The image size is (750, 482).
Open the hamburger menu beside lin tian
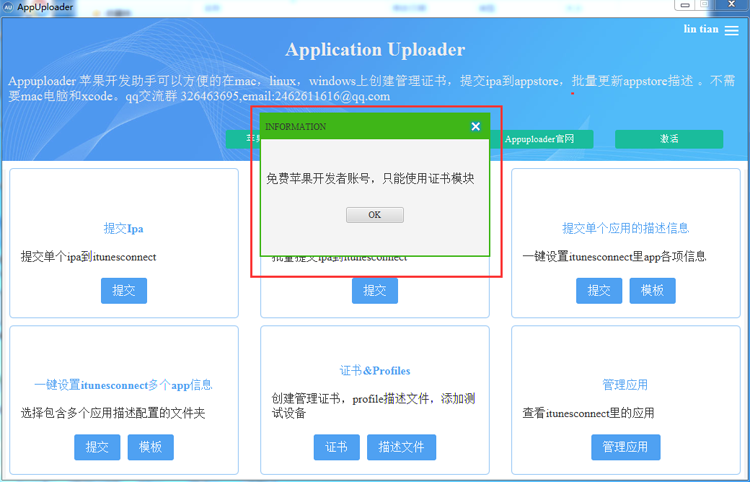coord(731,30)
